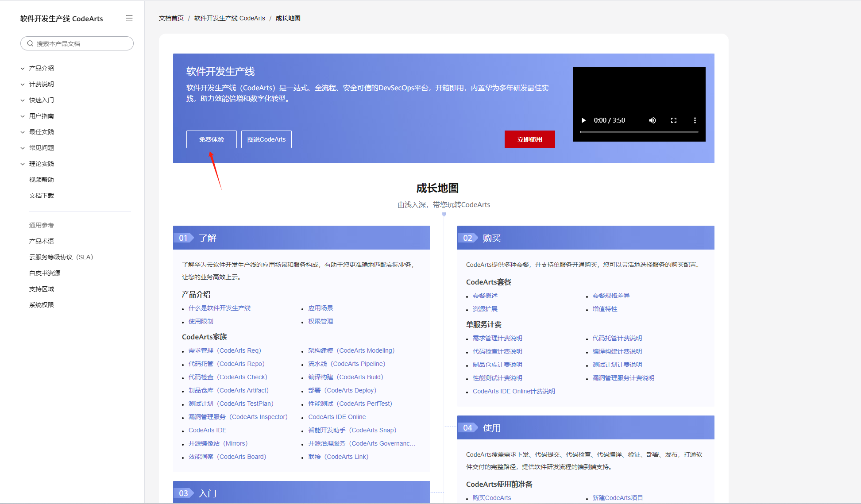
Task: Click the sidebar collapse hamburger icon
Action: 129,18
